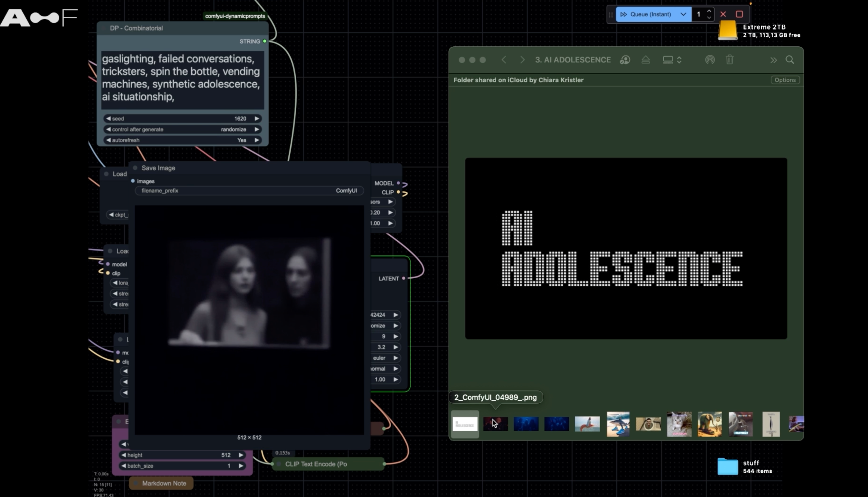Select the Extreme 2TB drive on desktop

pos(728,31)
